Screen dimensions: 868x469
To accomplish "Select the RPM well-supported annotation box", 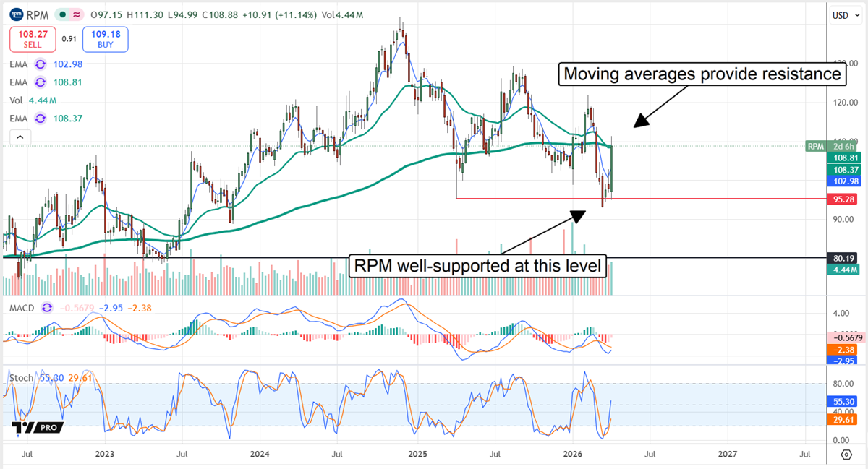I will [x=477, y=265].
